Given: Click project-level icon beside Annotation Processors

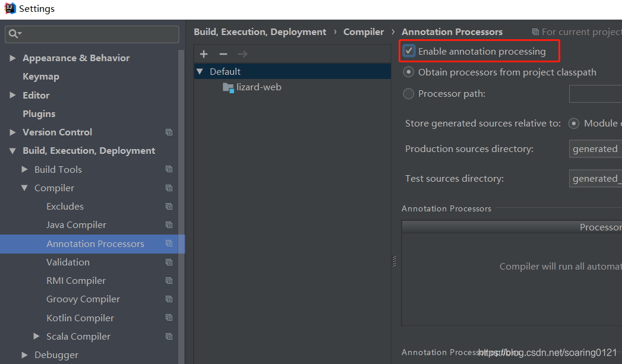Looking at the screenshot, I should pos(169,243).
